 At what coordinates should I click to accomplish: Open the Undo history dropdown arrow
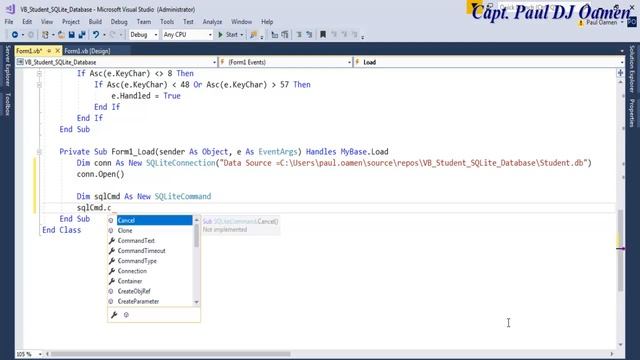[104, 35]
